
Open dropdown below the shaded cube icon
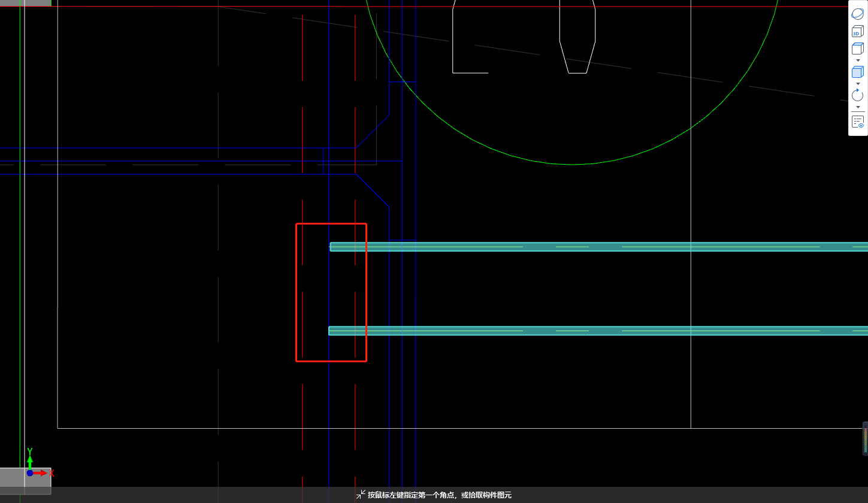[x=858, y=84]
